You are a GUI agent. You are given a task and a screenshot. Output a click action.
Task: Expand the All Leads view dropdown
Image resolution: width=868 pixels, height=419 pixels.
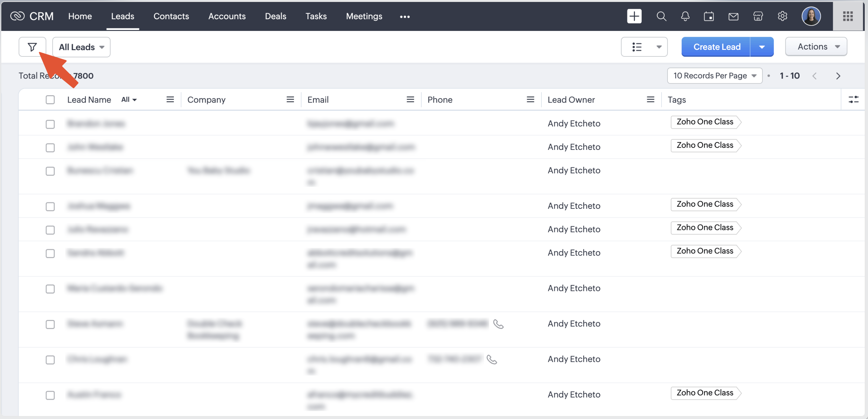[81, 47]
